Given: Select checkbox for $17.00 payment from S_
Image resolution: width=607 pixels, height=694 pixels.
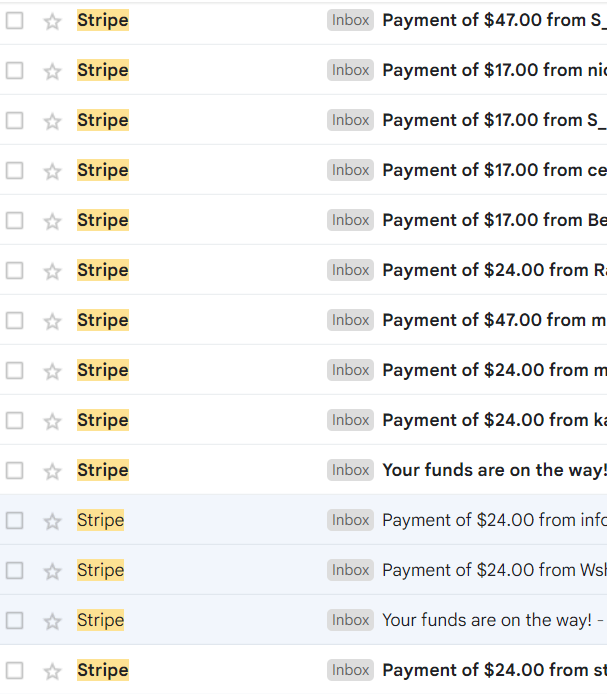Looking at the screenshot, I should click(15, 120).
